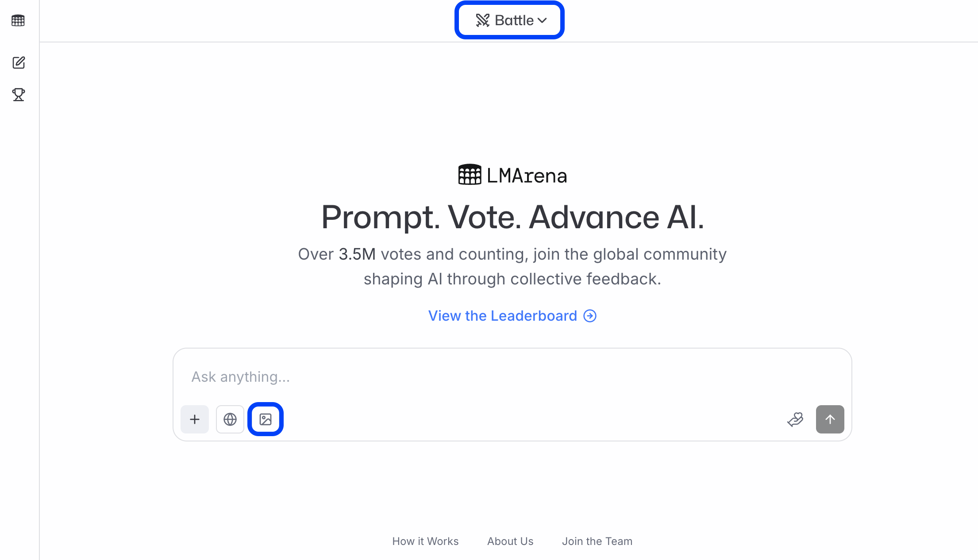The height and width of the screenshot is (560, 978).
Task: Click the Prompt. Vote. Advance AI. headline
Action: coord(512,217)
